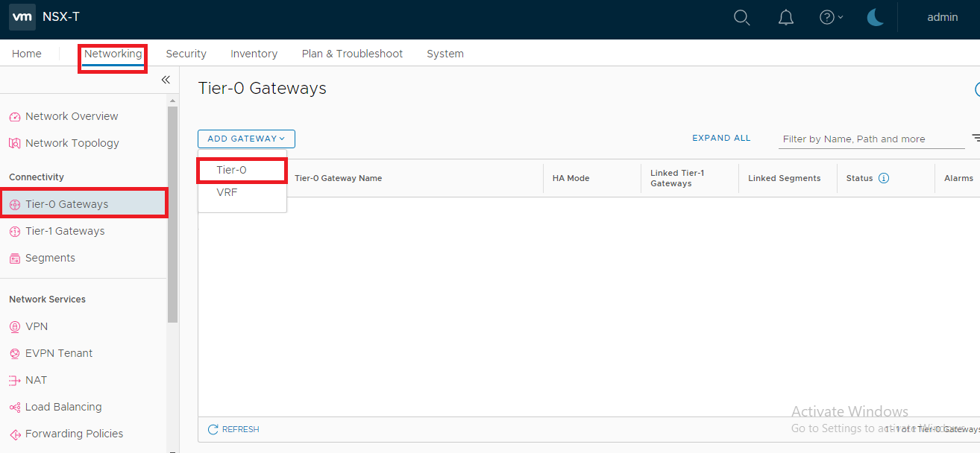Click the Network Overview icon

tap(15, 117)
